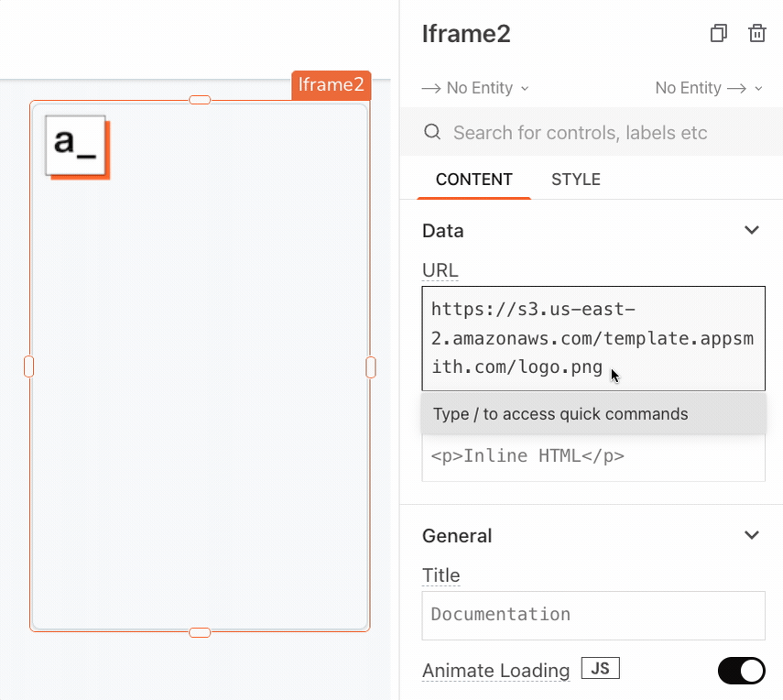Viewport: 783px width, 700px height.
Task: Disable the Animate Loading toggle
Action: click(741, 671)
